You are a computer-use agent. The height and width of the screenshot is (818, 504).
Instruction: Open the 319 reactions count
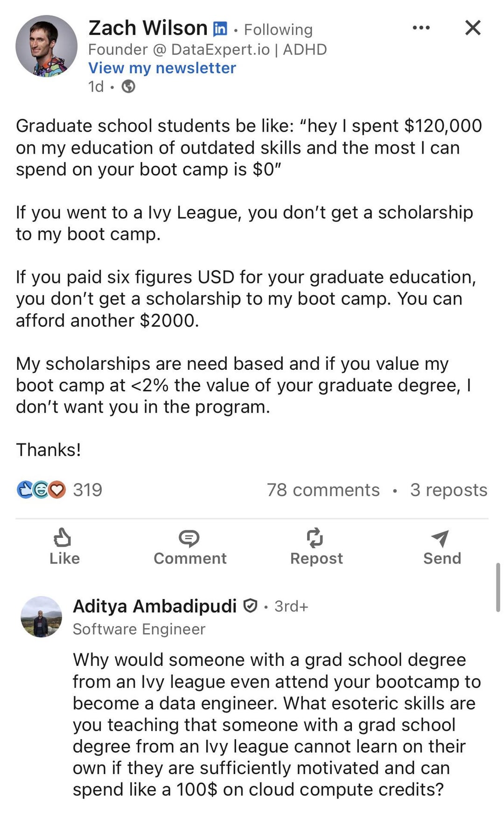click(x=88, y=490)
